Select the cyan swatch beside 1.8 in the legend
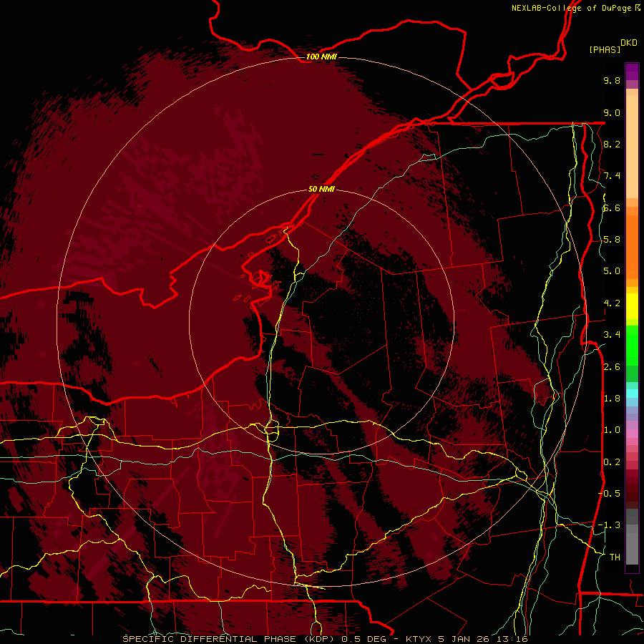This screenshot has width=644, height=644. click(632, 394)
